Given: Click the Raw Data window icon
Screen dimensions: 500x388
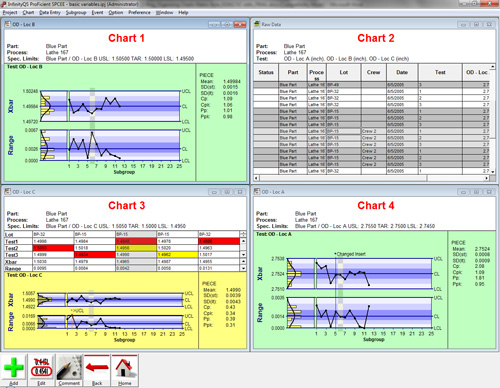Looking at the screenshot, I should pos(257,24).
